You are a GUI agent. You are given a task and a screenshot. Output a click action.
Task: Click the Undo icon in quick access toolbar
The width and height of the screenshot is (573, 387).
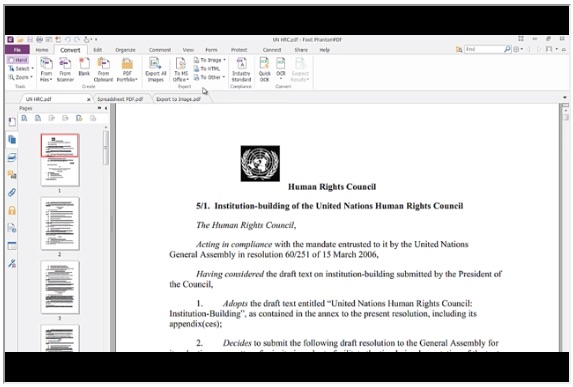click(68, 39)
